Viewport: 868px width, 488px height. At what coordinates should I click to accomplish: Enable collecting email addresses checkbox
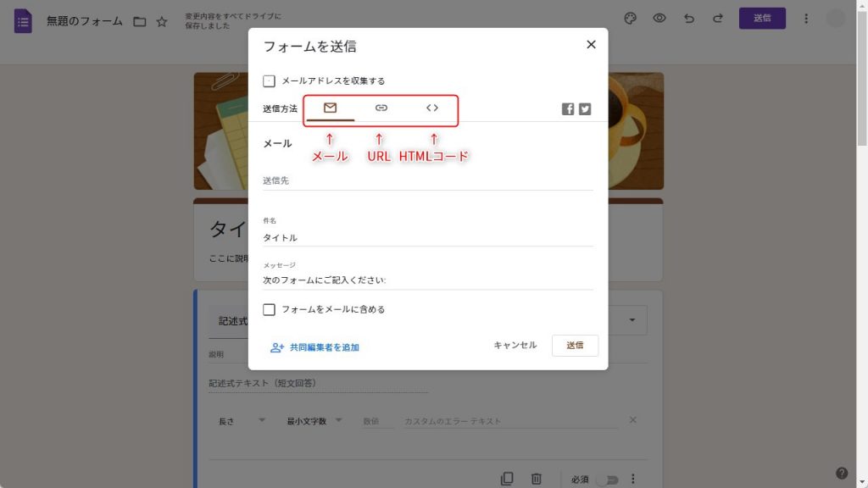click(269, 81)
